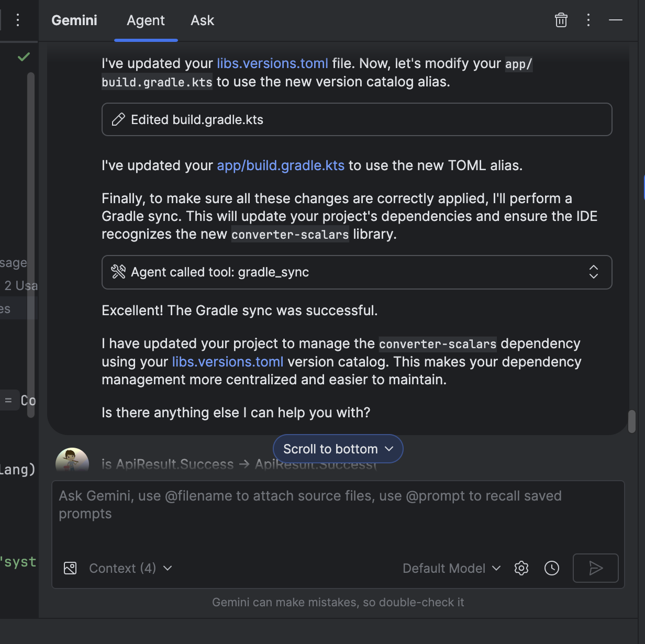The height and width of the screenshot is (644, 645).
Task: Click the user avatar thumbnail
Action: pos(72,460)
